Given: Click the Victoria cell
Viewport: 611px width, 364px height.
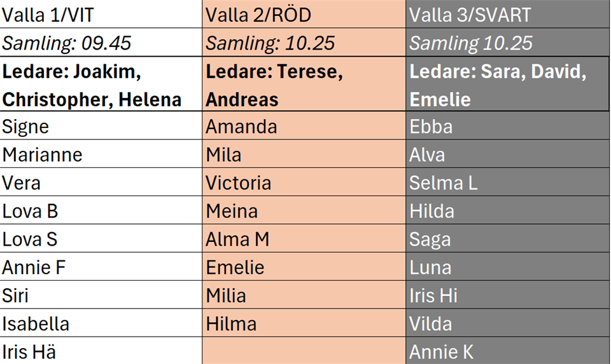Looking at the screenshot, I should pos(304,182).
